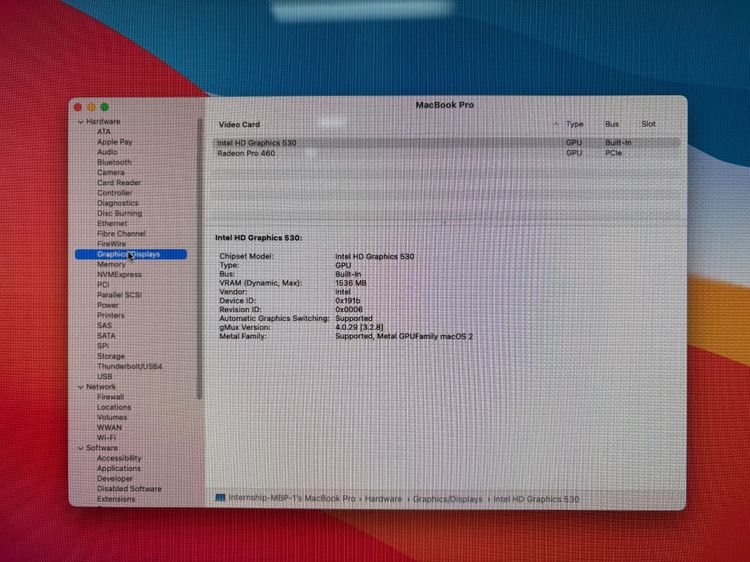Sort by the Type column header
Screen dimensions: 750x562
click(574, 124)
